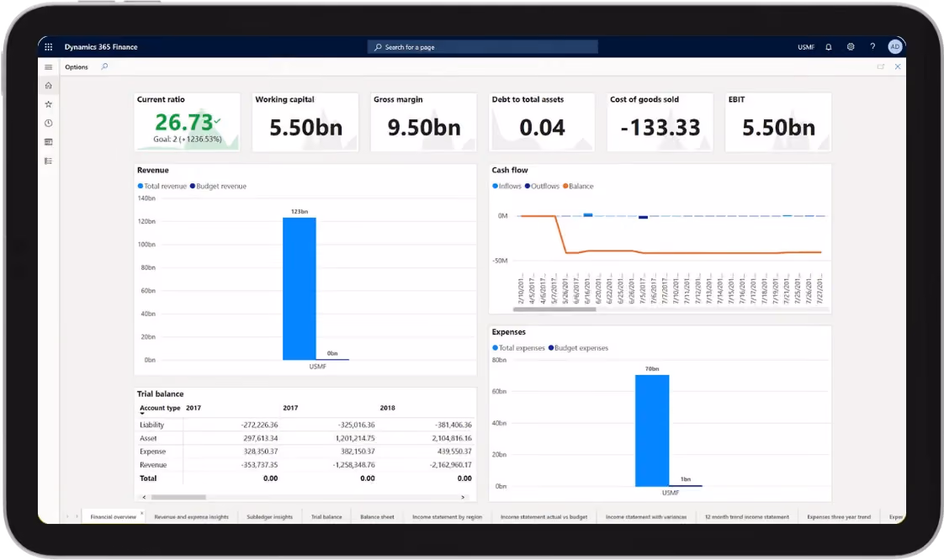Close the Financial overview tab
Image resolution: width=944 pixels, height=560 pixels.
click(142, 513)
